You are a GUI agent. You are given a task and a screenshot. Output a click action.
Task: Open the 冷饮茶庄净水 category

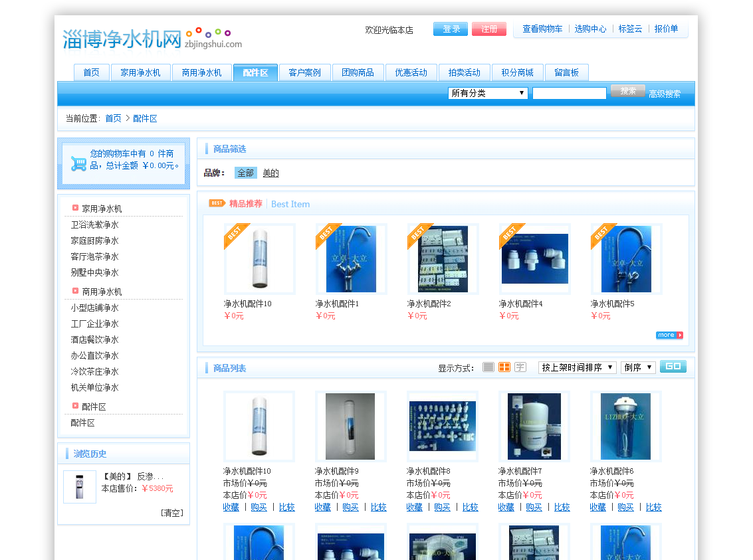point(94,371)
